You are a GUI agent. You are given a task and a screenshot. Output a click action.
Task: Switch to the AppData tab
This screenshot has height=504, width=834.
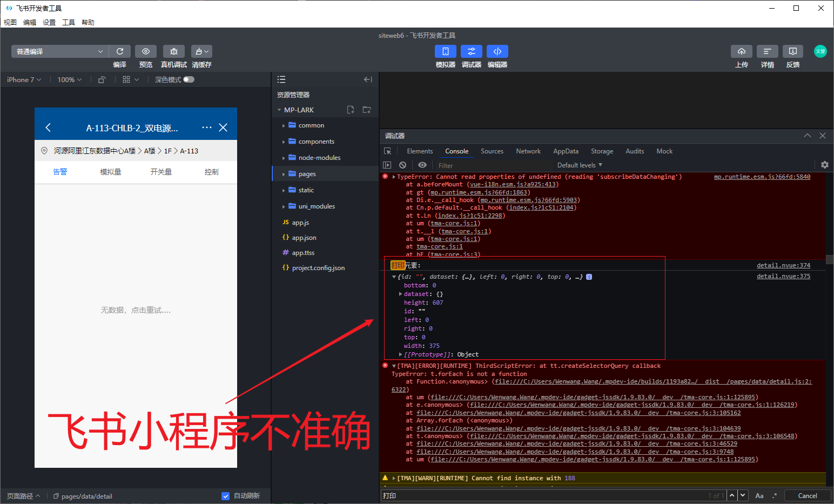tap(566, 151)
